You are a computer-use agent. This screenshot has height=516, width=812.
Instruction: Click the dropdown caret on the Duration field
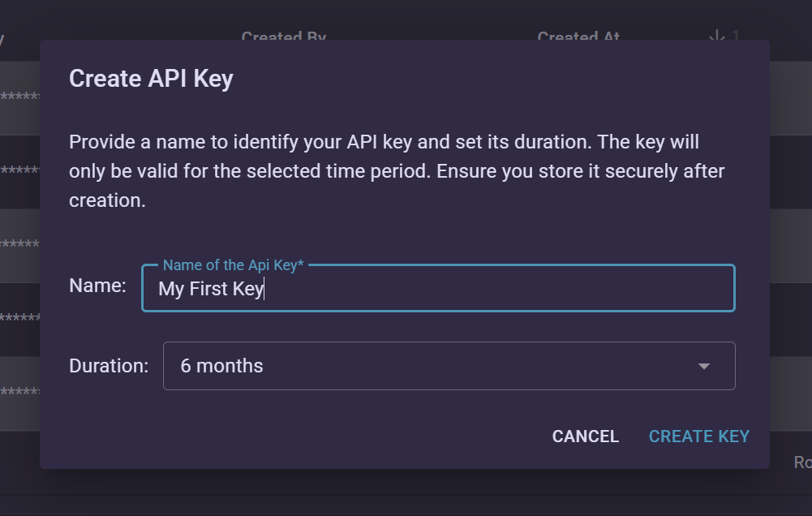(x=705, y=366)
